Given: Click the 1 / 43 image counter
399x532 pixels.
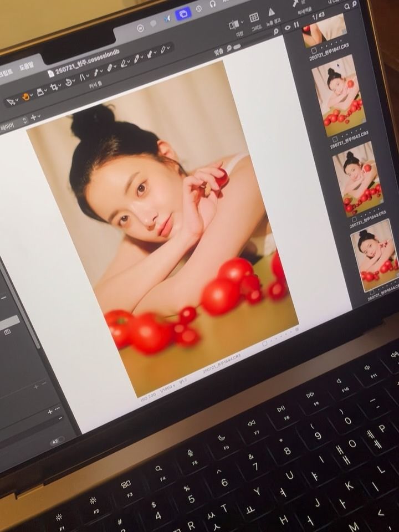Looking at the screenshot, I should click(x=318, y=16).
